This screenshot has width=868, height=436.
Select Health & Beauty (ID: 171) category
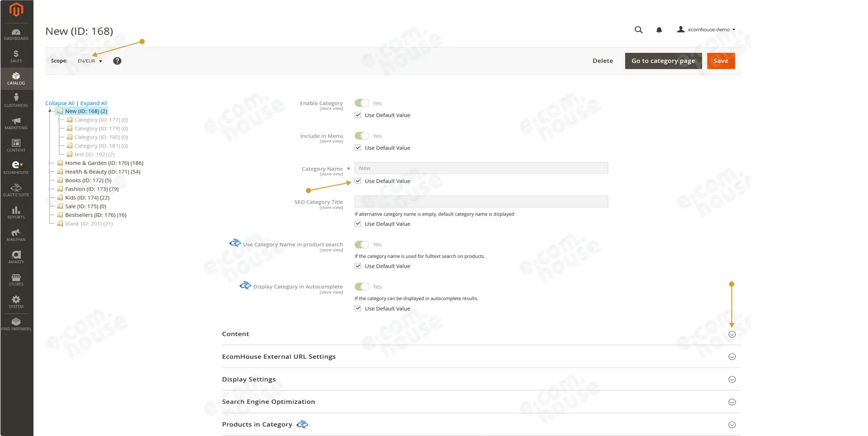tap(103, 172)
